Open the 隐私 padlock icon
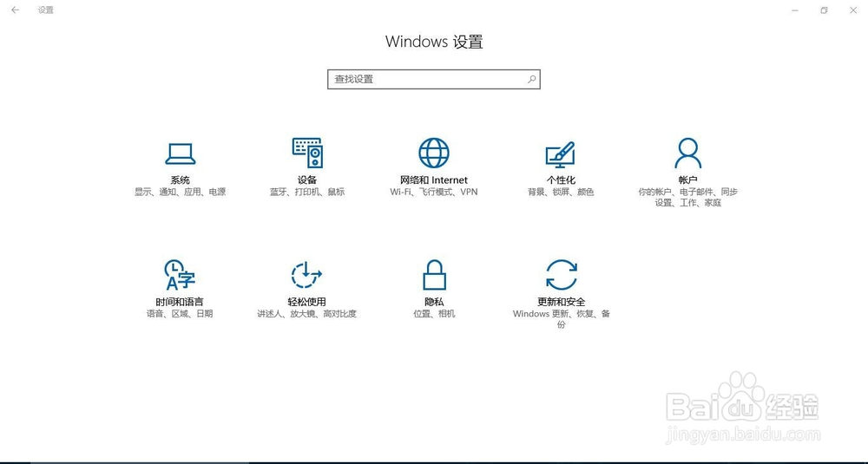868x464 pixels. pos(434,275)
